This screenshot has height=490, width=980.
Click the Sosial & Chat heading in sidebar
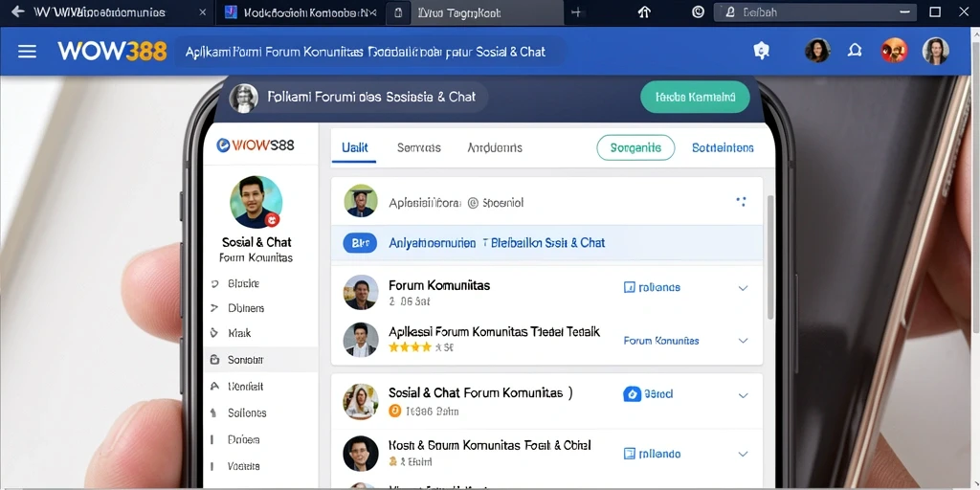click(x=256, y=242)
